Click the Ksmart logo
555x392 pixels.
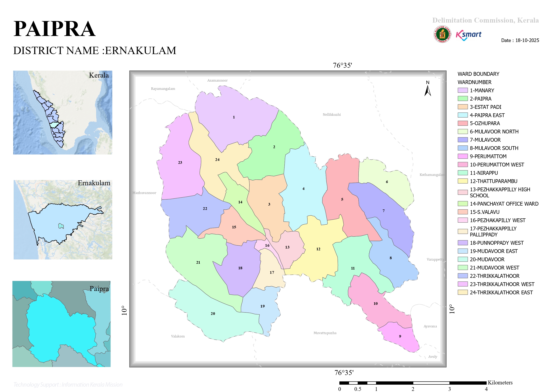(468, 35)
